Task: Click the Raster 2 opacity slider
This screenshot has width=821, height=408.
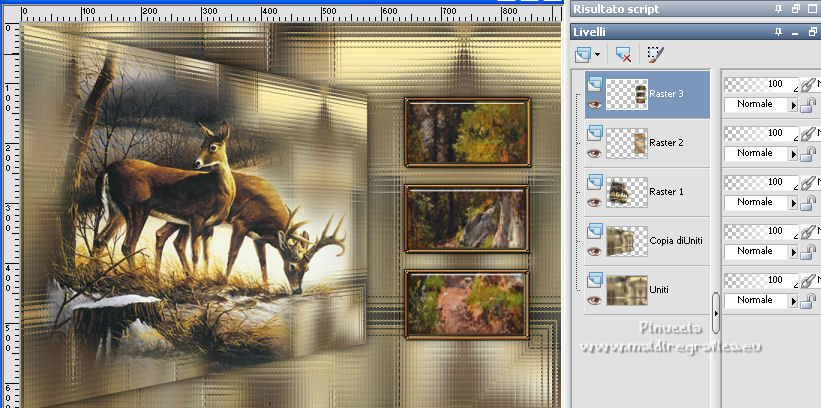Action: pos(762,133)
